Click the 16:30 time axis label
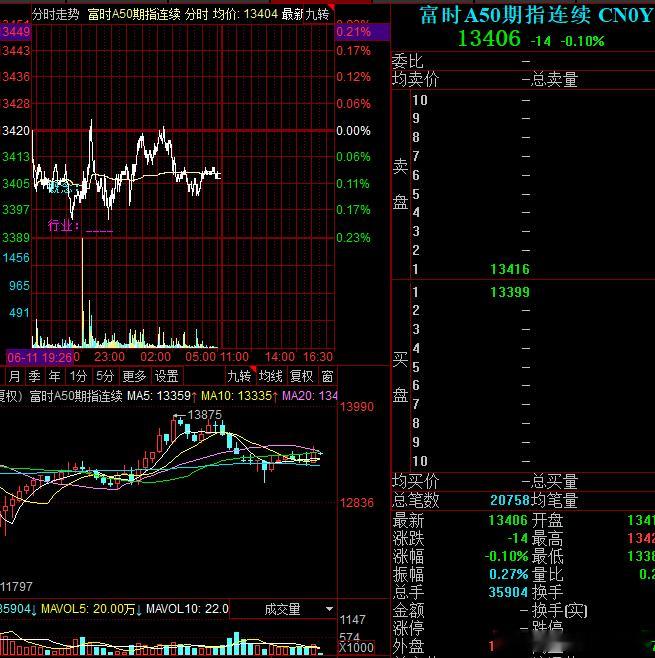Image resolution: width=655 pixels, height=658 pixels. pos(318,357)
